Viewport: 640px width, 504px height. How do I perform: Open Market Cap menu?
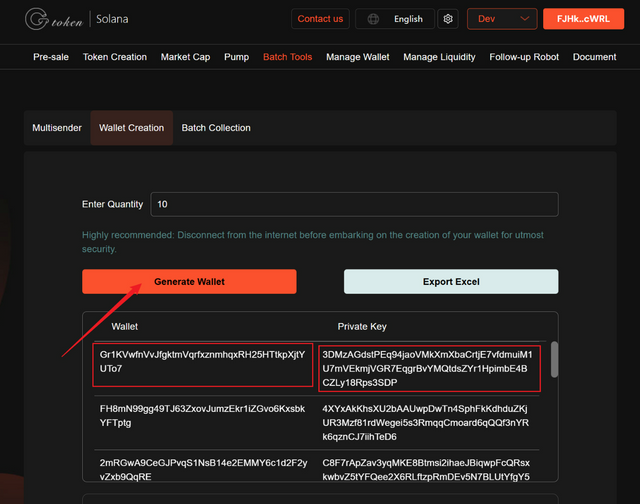pos(185,57)
